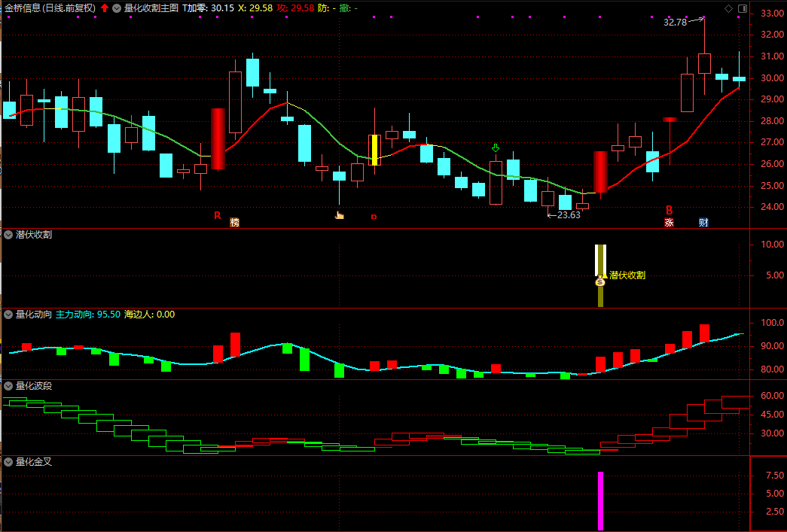Screen dimensions: 787x532
Task: Click the 量化收割主图 indicator name
Action: click(x=151, y=8)
